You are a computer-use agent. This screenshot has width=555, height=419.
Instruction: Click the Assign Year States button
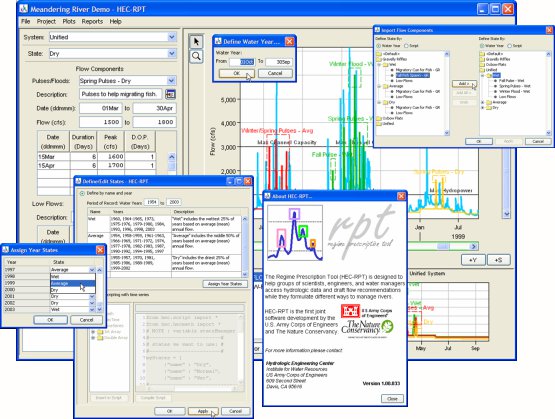[x=225, y=284]
